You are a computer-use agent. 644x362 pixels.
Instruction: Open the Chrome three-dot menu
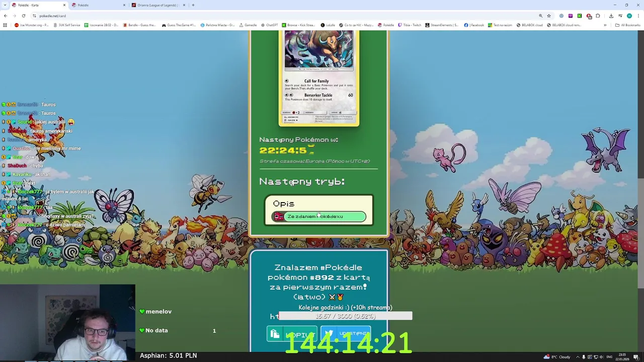[x=638, y=16]
